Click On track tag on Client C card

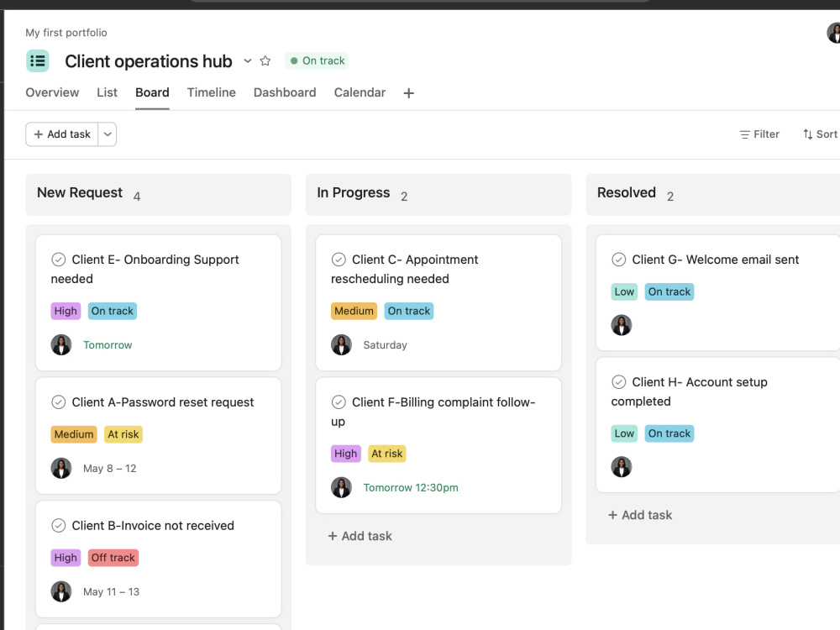(x=409, y=312)
